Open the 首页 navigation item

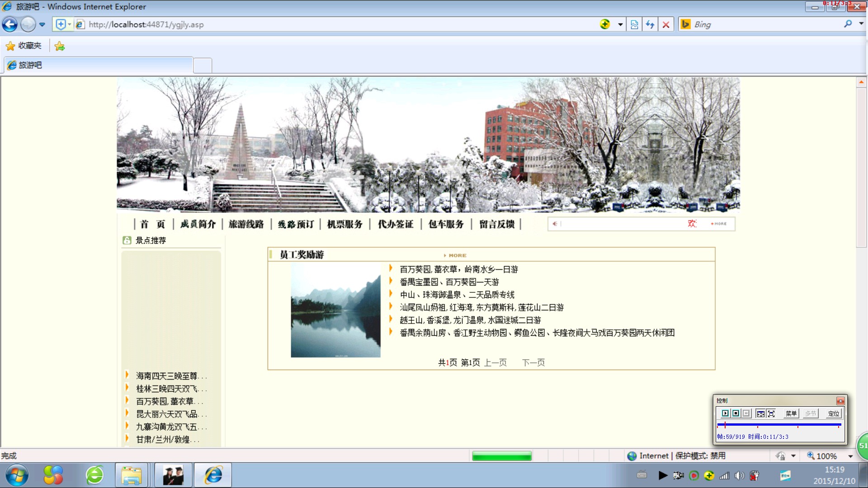click(153, 224)
